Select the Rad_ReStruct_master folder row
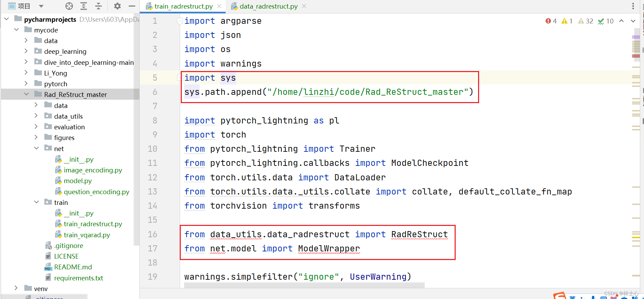Viewport: 644px width, 299px height. 70,94
